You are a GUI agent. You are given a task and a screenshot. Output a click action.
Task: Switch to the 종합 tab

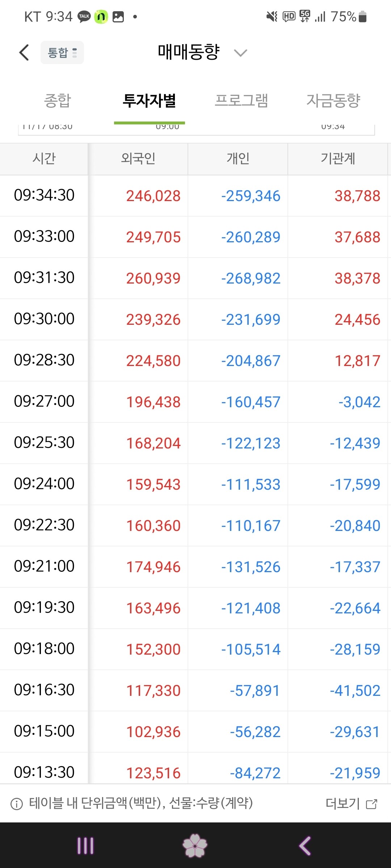click(58, 101)
